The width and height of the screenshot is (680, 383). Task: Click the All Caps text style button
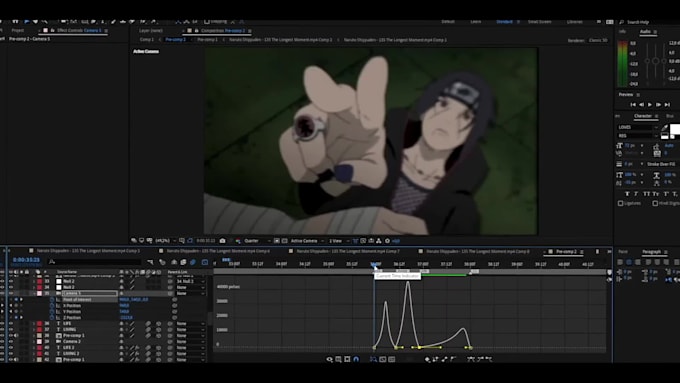point(647,194)
